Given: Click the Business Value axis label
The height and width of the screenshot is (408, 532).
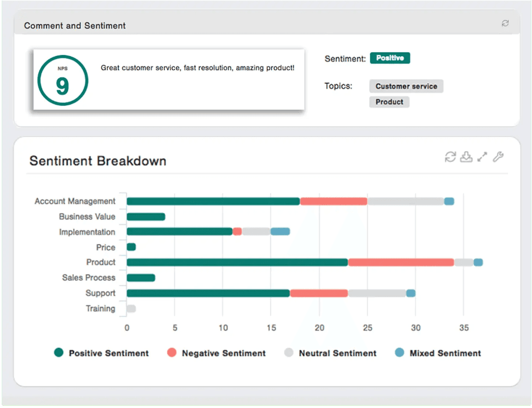Looking at the screenshot, I should coord(87,217).
